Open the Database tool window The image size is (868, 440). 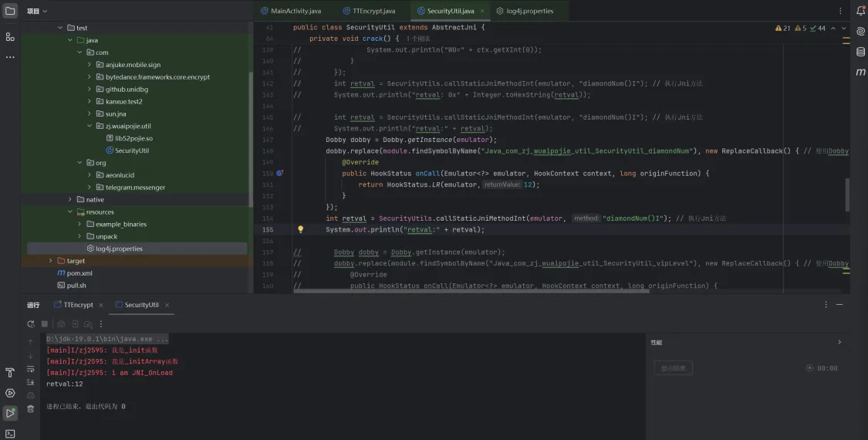pos(860,52)
